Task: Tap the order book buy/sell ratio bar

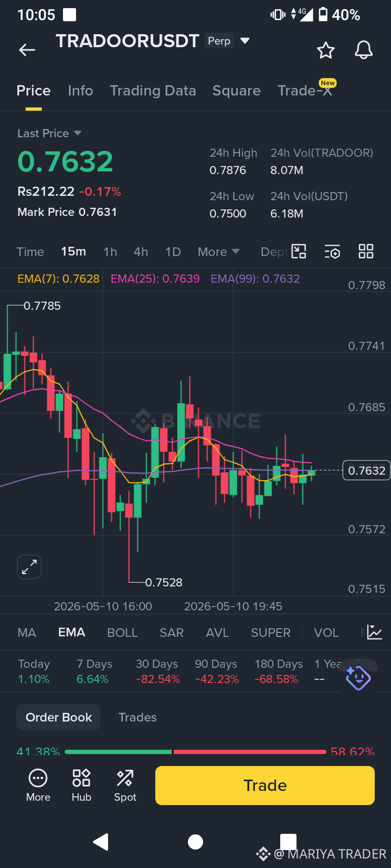Action: tap(195, 752)
